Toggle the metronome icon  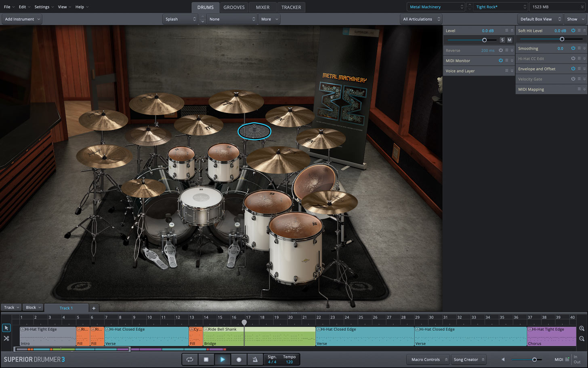(255, 359)
